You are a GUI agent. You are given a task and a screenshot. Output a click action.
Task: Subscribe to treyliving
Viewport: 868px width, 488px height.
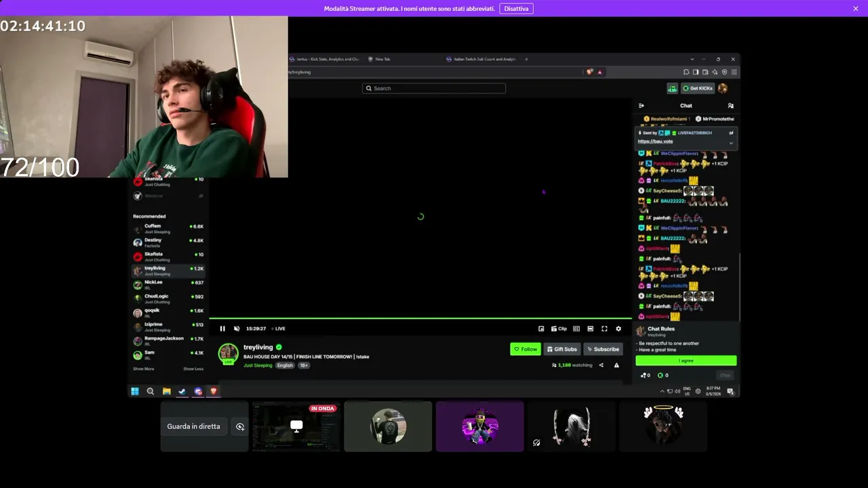pos(603,349)
